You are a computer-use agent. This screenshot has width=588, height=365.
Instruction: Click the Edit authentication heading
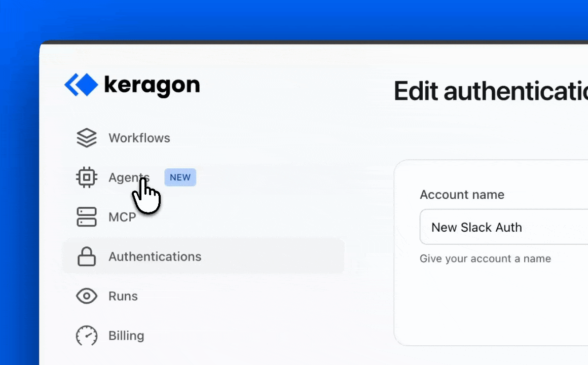point(491,91)
